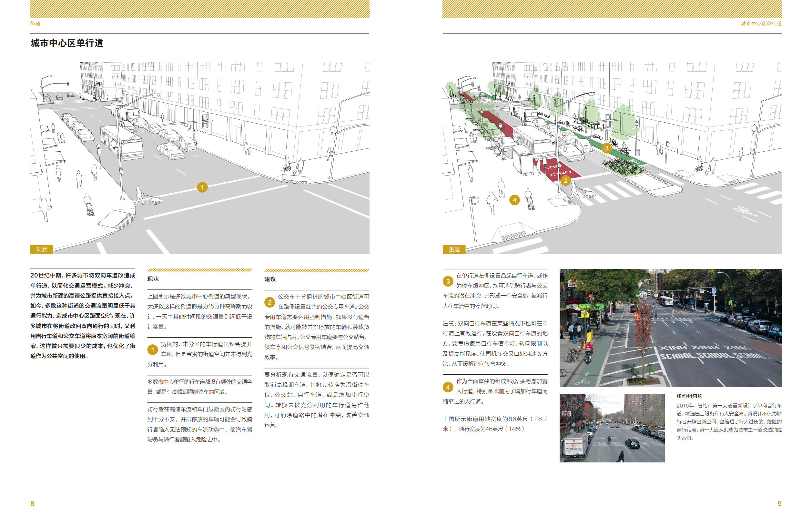
Task: Click numbered bullet 2 in 建议 text column
Action: click(x=269, y=302)
